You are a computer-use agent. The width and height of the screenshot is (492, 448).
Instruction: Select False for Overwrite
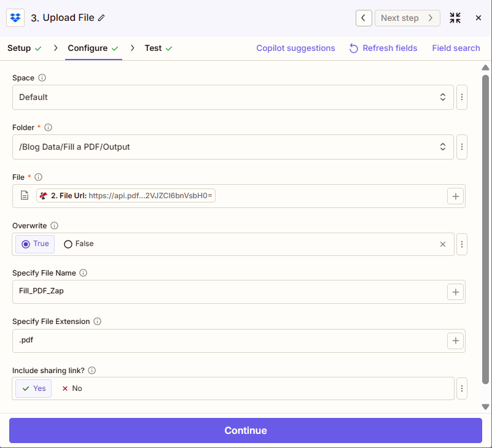pyautogui.click(x=79, y=244)
